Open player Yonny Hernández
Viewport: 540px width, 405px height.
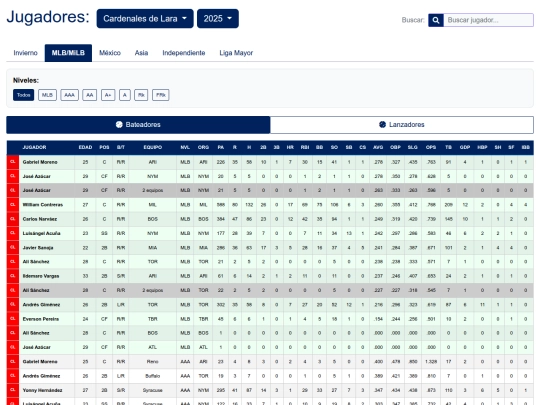coord(42,390)
